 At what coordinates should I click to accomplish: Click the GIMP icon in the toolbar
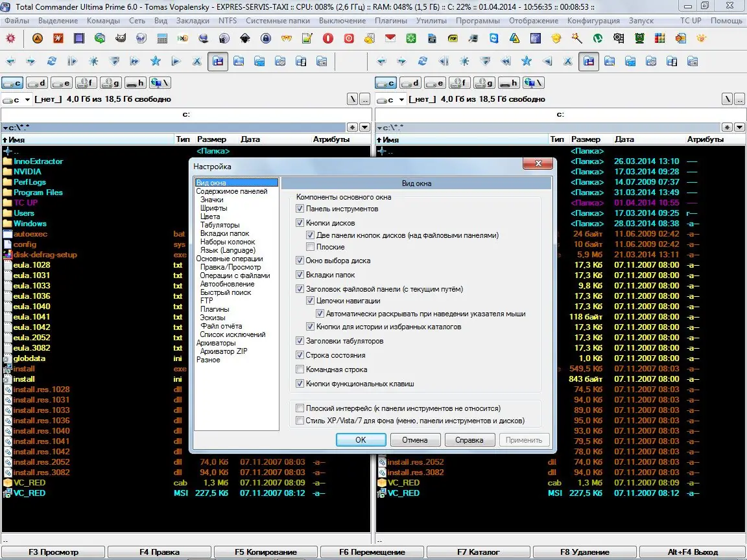pos(121,38)
